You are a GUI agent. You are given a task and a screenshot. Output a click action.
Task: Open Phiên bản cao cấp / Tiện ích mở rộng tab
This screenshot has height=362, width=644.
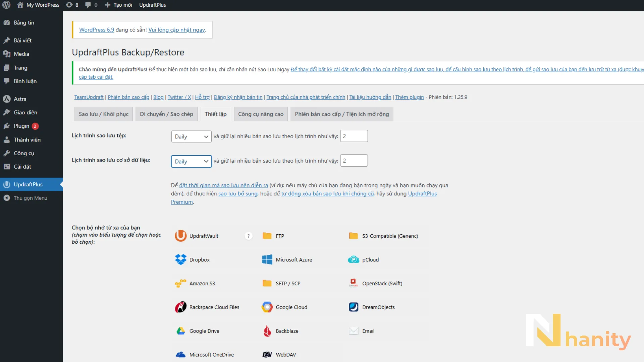tap(342, 114)
